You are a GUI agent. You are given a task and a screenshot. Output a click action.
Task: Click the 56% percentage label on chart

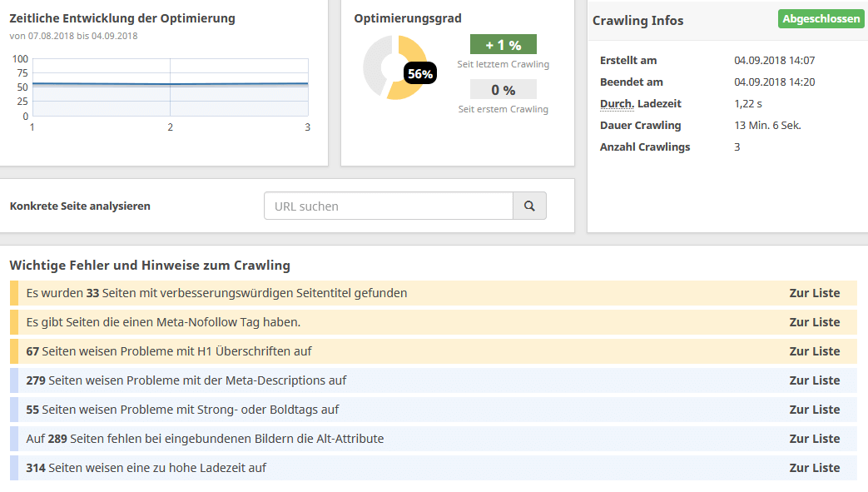(419, 74)
